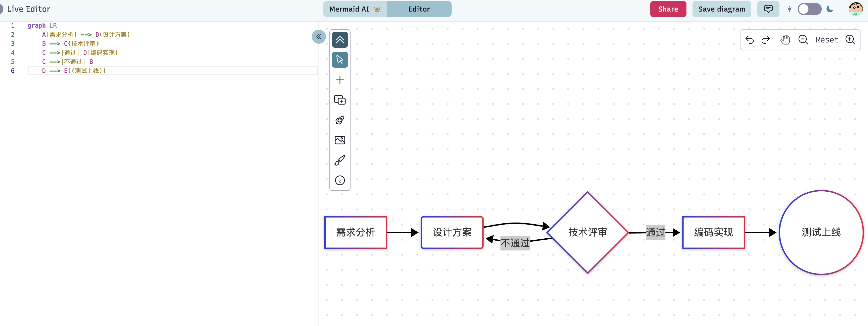This screenshot has height=326, width=868.
Task: Click line number 1 in gutter
Action: [13, 26]
